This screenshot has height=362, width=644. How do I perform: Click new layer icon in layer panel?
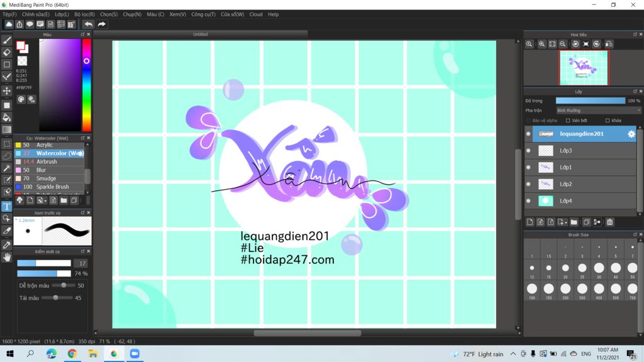(530, 222)
